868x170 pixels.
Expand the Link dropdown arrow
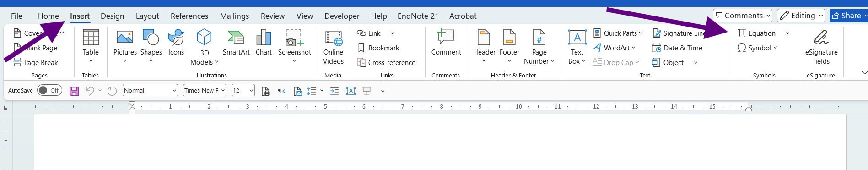(x=392, y=33)
